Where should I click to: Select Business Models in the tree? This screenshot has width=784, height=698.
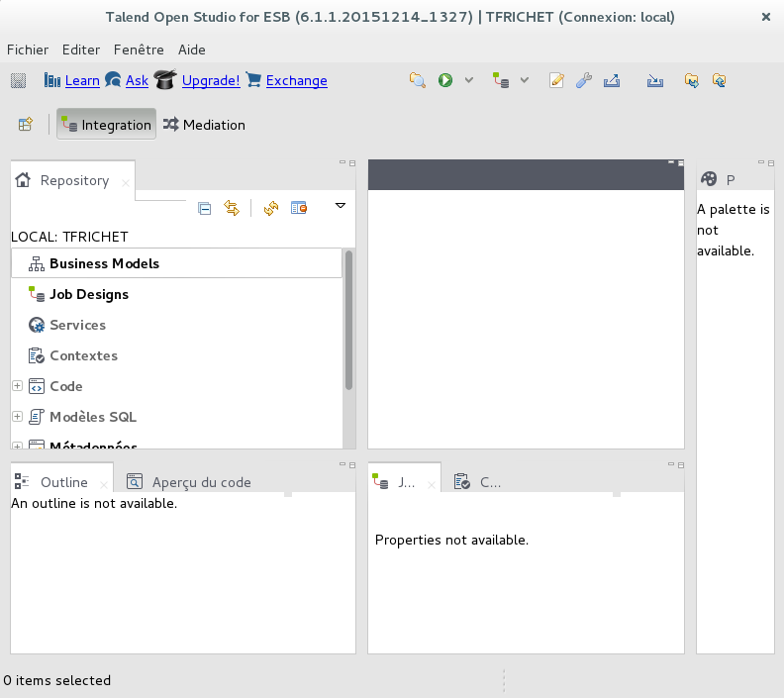tap(176, 263)
